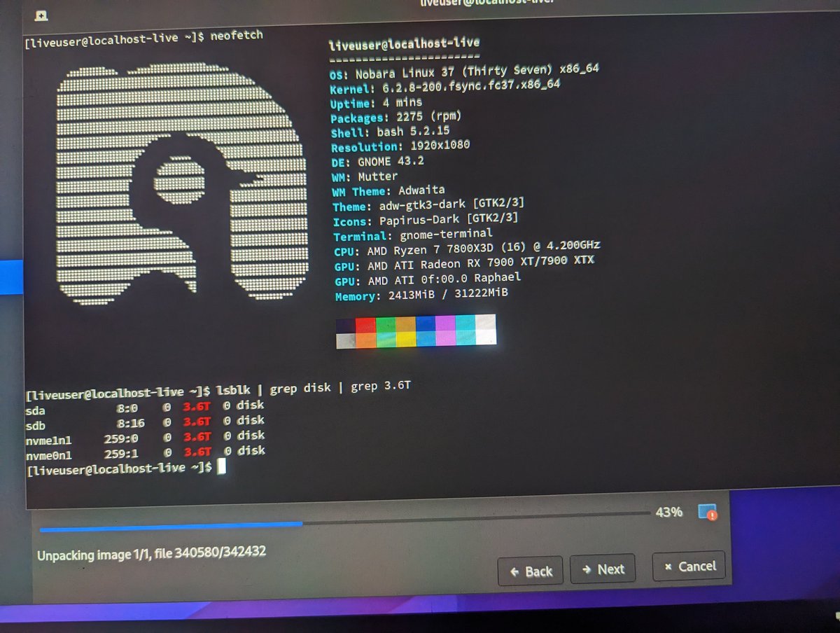Click the 'Terminal: gnome-terminal' line
This screenshot has height=633, width=840.
(413, 235)
